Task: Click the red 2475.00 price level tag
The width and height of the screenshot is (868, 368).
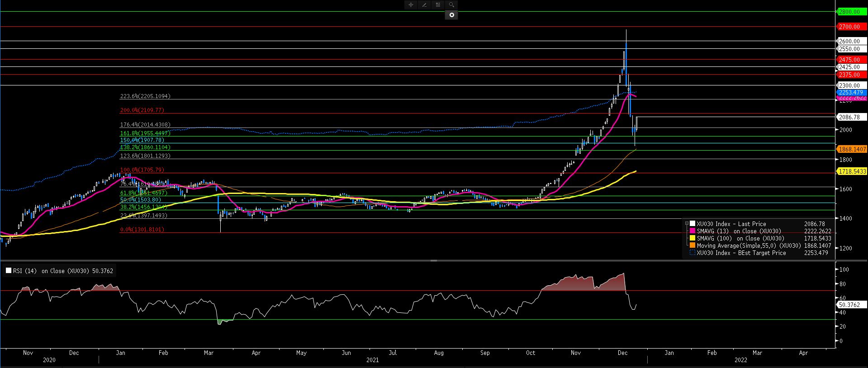Action: [852, 60]
